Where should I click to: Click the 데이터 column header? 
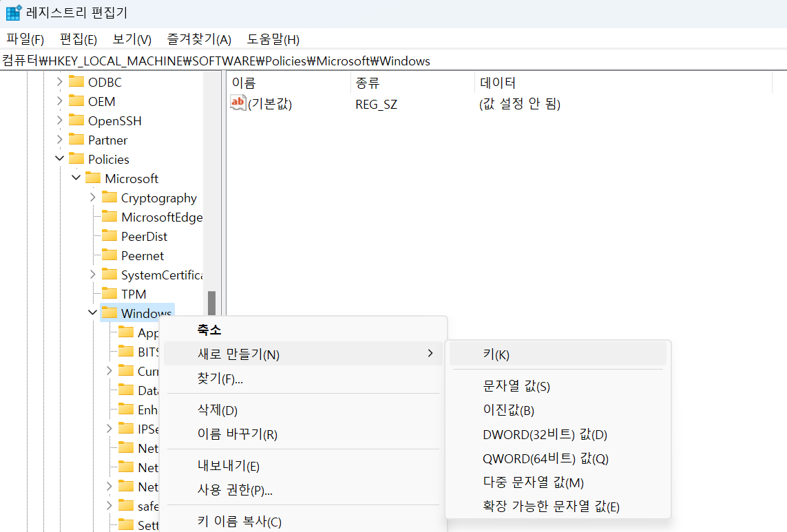point(623,83)
